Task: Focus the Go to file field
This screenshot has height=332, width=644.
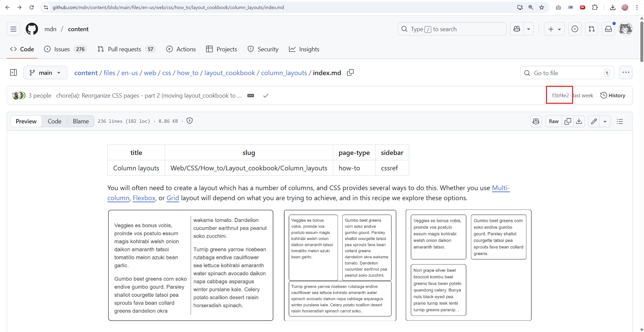Action: [x=567, y=73]
